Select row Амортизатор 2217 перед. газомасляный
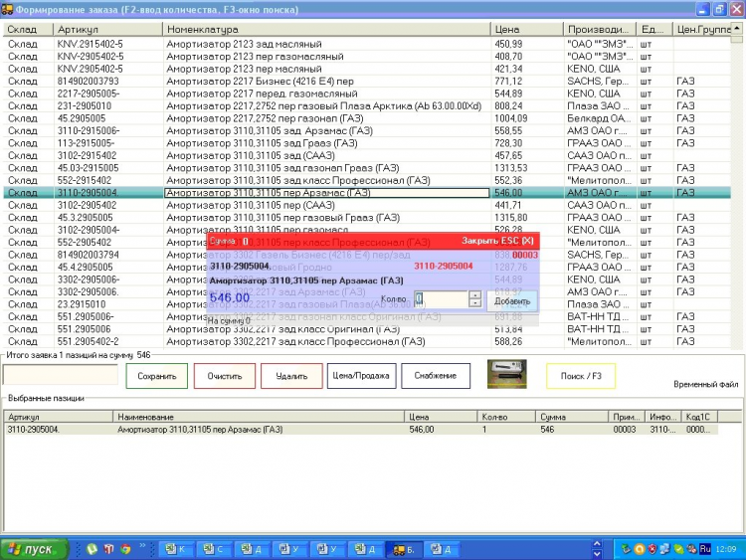Viewport: 746px width, 560px height. tap(367, 93)
